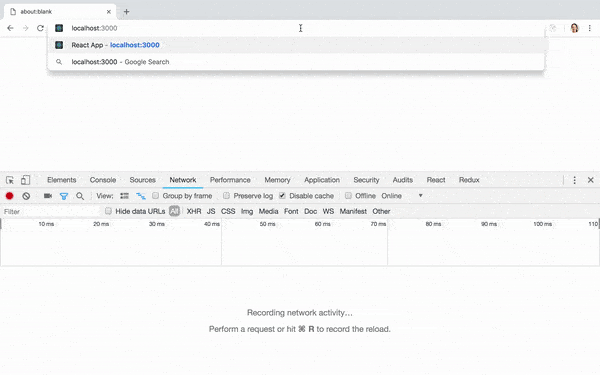Filter requests by Media

pyautogui.click(x=268, y=211)
